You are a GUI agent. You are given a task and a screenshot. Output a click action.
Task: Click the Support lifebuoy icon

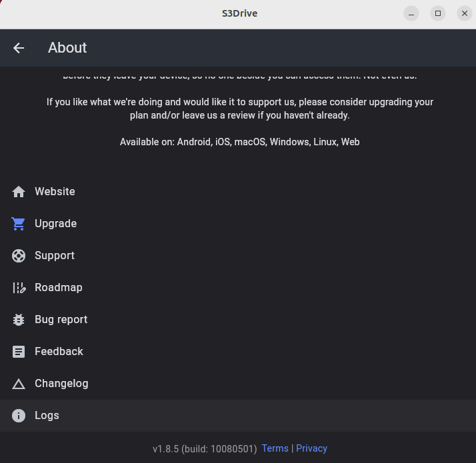pyautogui.click(x=19, y=256)
